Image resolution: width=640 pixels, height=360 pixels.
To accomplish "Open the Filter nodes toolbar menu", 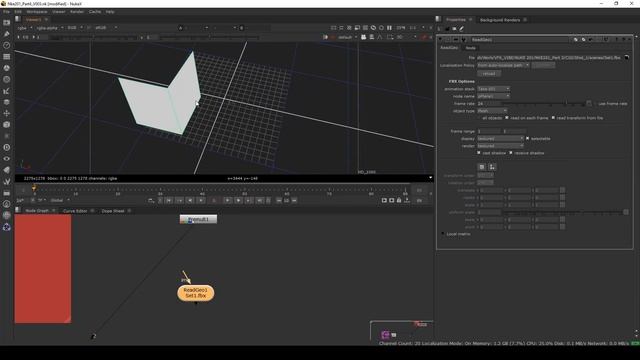I will tap(7, 80).
